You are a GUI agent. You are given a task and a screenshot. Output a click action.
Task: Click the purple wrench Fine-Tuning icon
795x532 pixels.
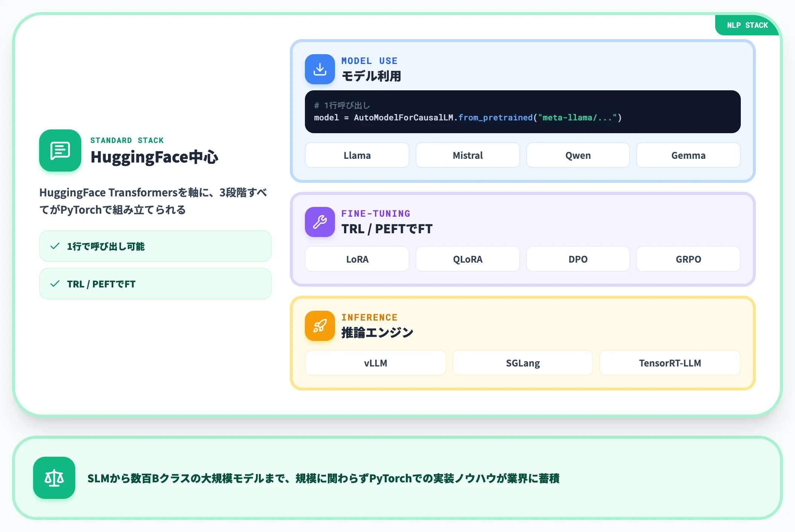tap(320, 222)
